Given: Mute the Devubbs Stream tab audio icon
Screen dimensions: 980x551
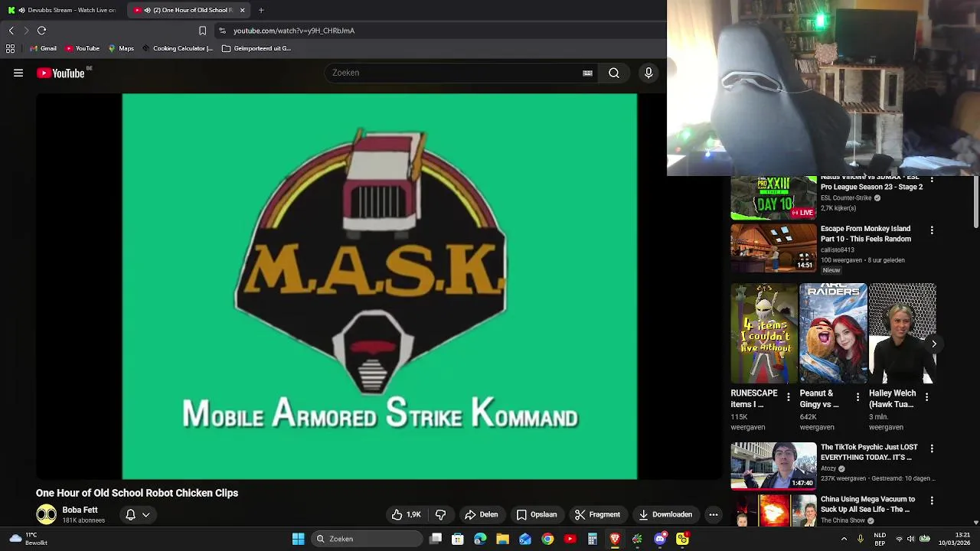Looking at the screenshot, I should tap(21, 10).
